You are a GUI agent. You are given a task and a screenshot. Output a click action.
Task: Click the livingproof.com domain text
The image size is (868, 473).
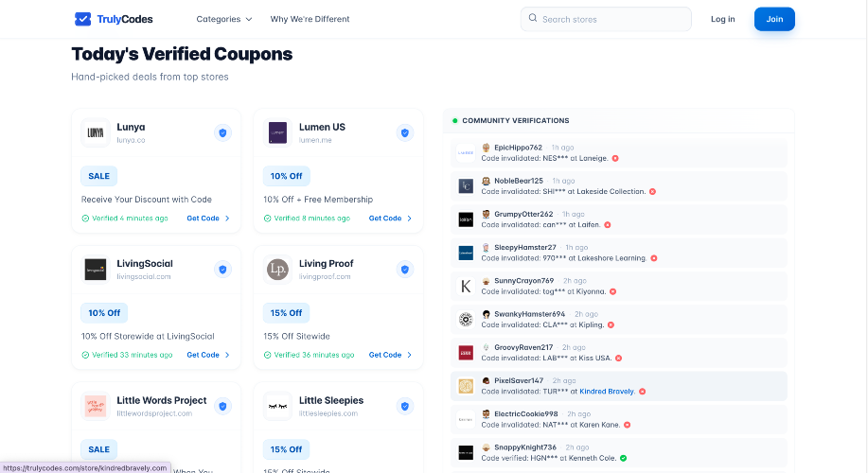325,276
